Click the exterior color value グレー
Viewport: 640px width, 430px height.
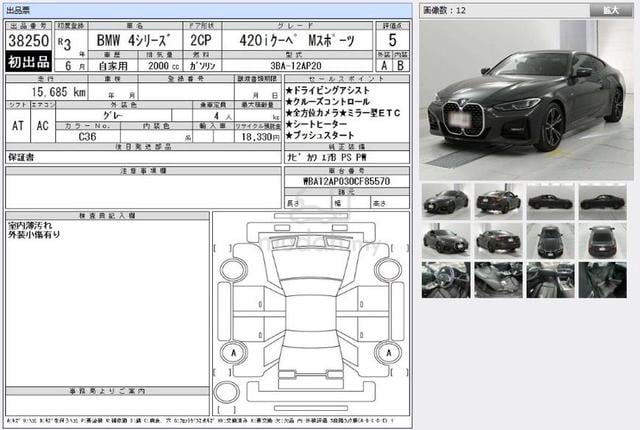(113, 115)
